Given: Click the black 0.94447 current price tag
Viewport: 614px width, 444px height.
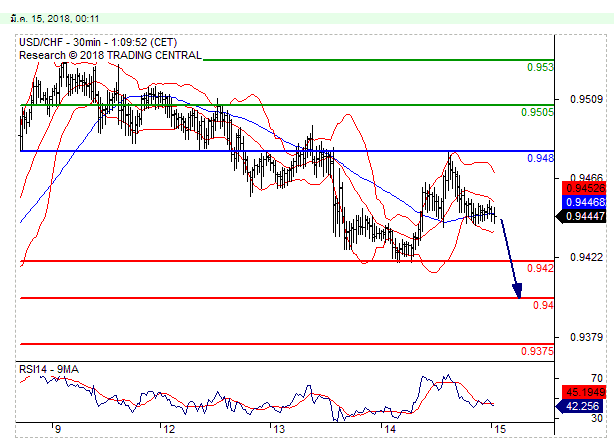Looking at the screenshot, I should click(x=581, y=216).
